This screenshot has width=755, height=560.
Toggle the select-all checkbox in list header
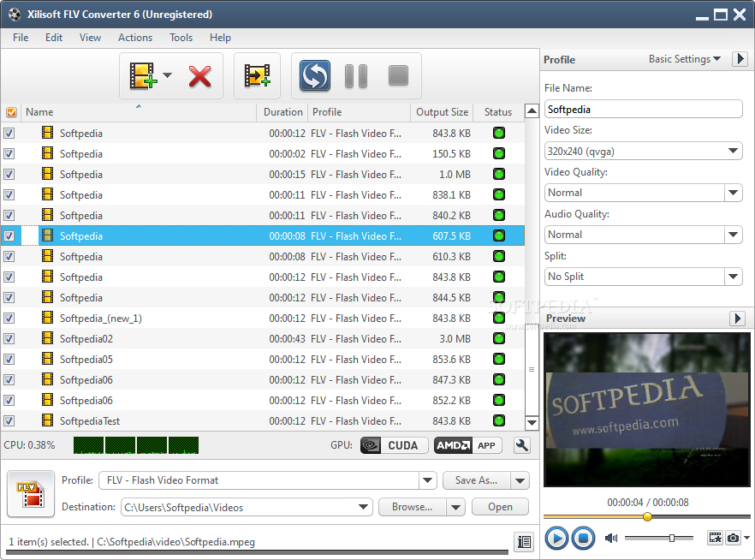12,112
